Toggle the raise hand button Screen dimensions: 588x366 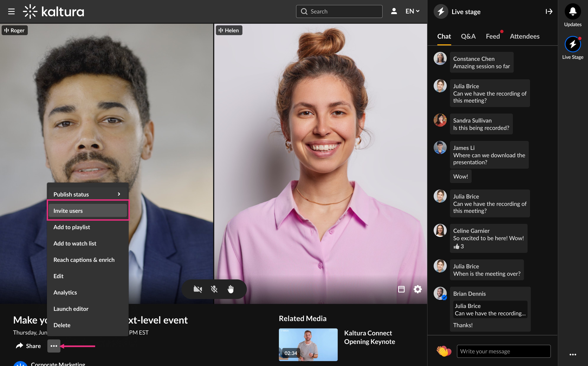coord(230,289)
